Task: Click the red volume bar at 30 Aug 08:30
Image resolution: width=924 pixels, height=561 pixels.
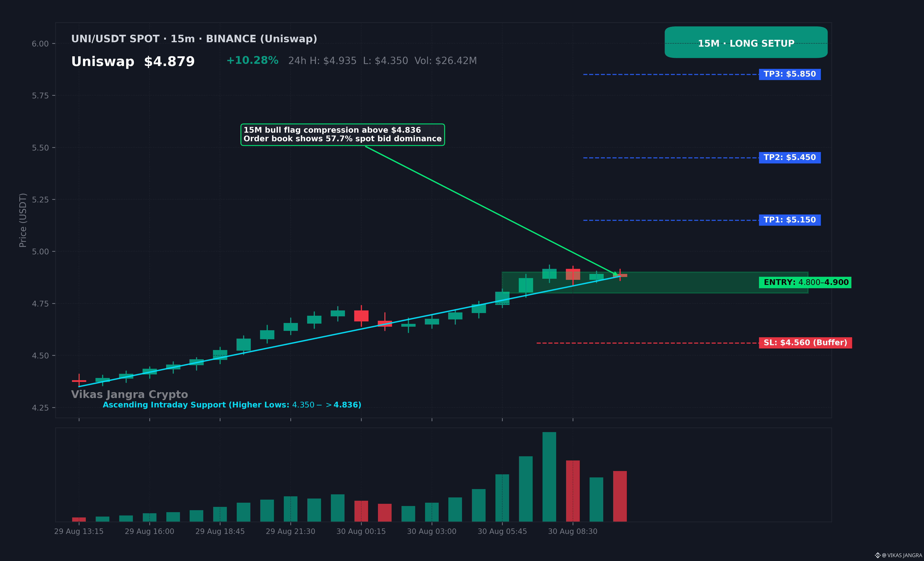Action: pos(573,491)
